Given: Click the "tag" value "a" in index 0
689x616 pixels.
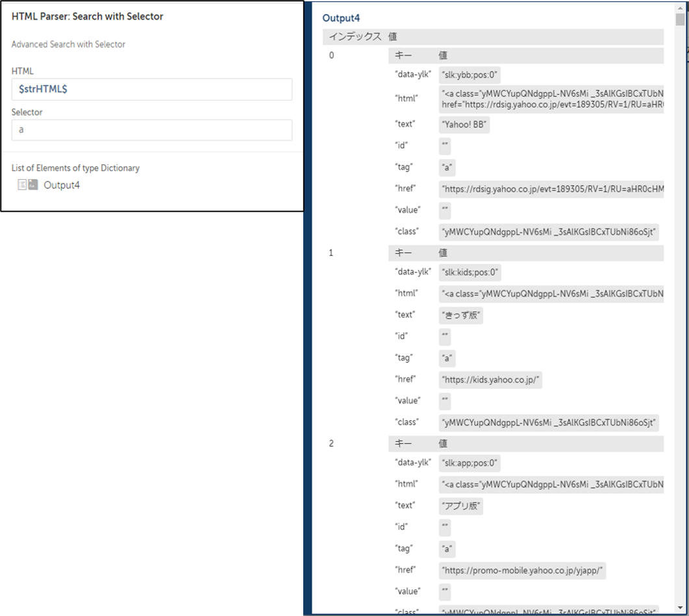Looking at the screenshot, I should click(x=447, y=167).
